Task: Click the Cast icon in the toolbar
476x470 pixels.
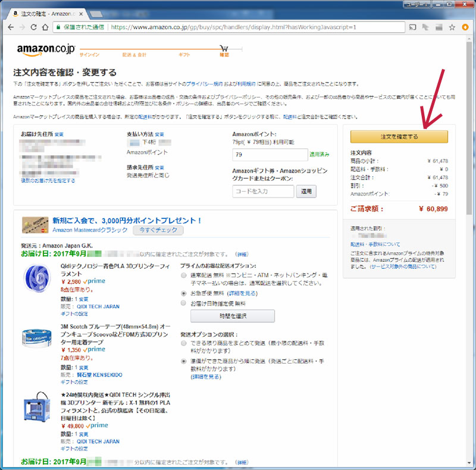Action: click(x=412, y=27)
